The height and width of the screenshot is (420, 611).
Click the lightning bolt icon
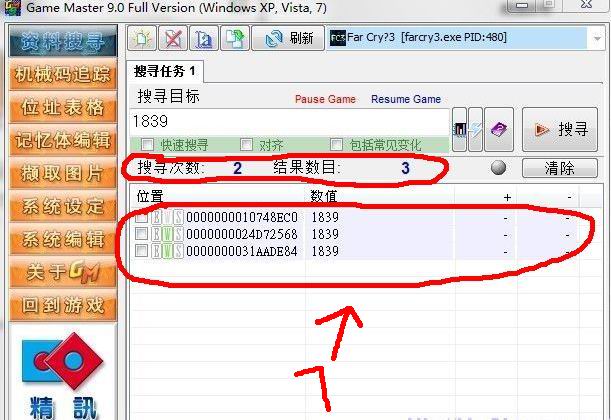[475, 129]
